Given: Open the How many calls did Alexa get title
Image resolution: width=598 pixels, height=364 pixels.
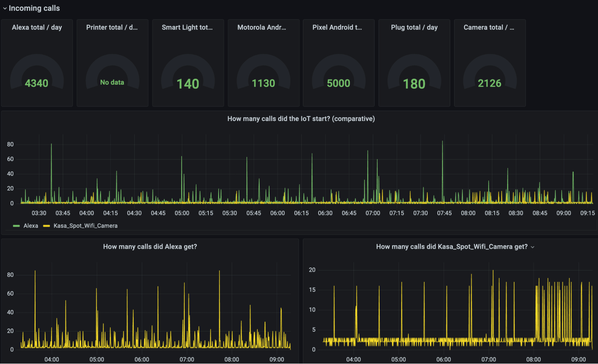Looking at the screenshot, I should pyautogui.click(x=150, y=247).
